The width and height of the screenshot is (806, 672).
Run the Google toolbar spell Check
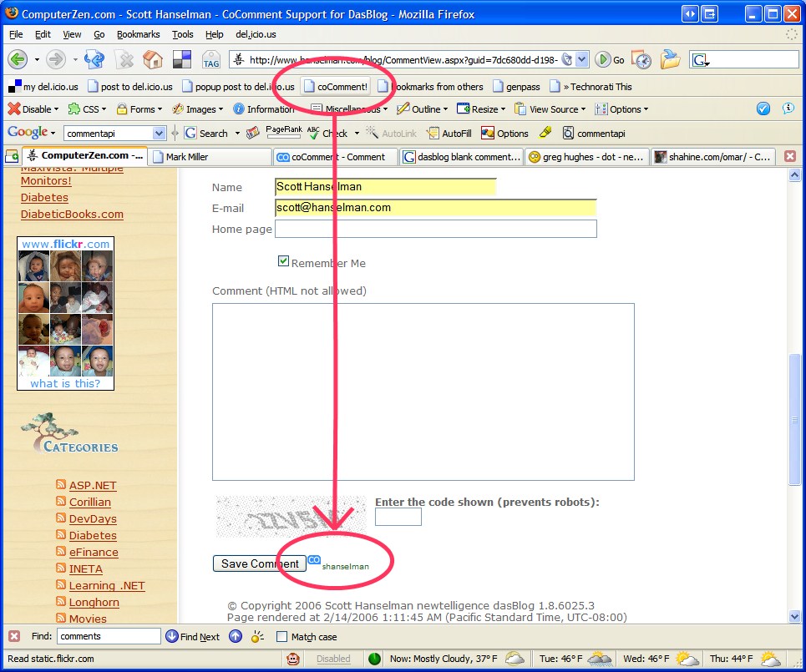point(327,133)
